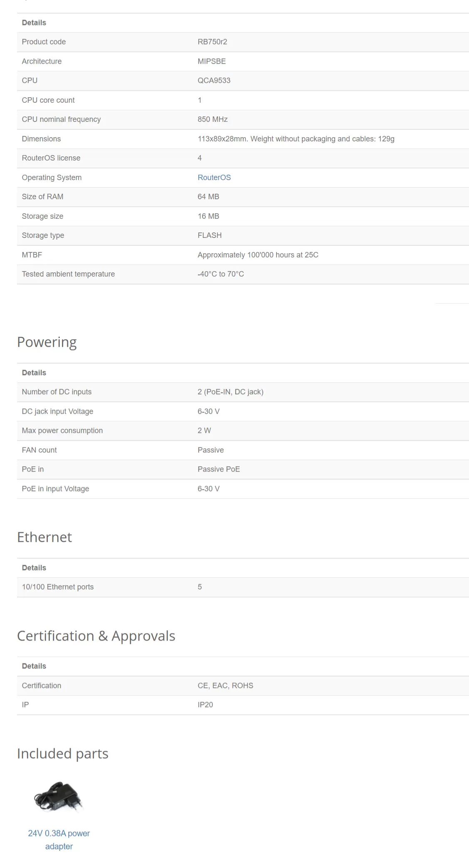The width and height of the screenshot is (469, 868).
Task: Select the value 2 (PoE-IN, DC jack)
Action: tap(230, 392)
